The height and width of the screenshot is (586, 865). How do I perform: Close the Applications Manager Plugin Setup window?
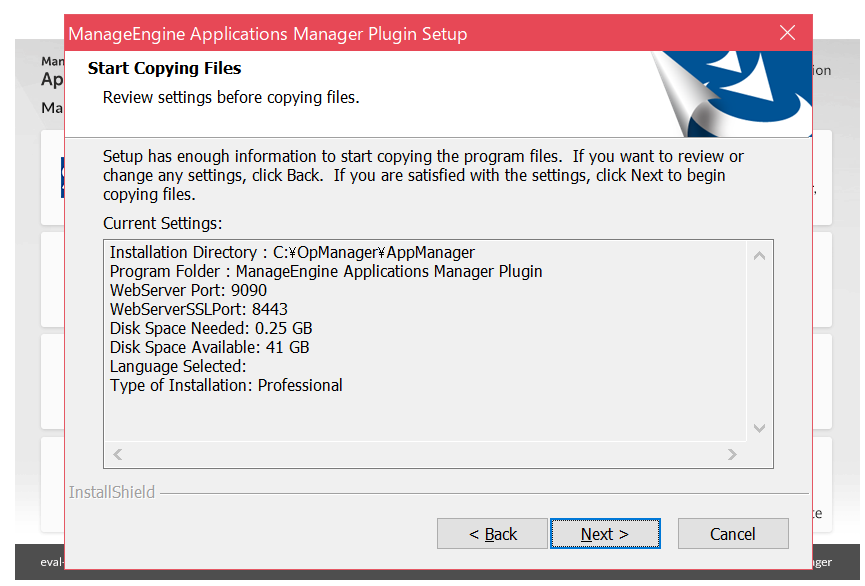tap(787, 33)
